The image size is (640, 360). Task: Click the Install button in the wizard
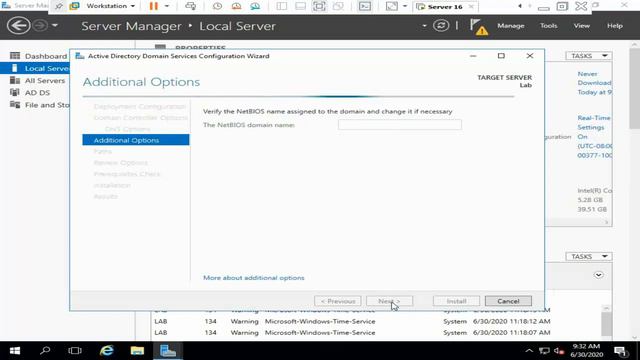[456, 301]
